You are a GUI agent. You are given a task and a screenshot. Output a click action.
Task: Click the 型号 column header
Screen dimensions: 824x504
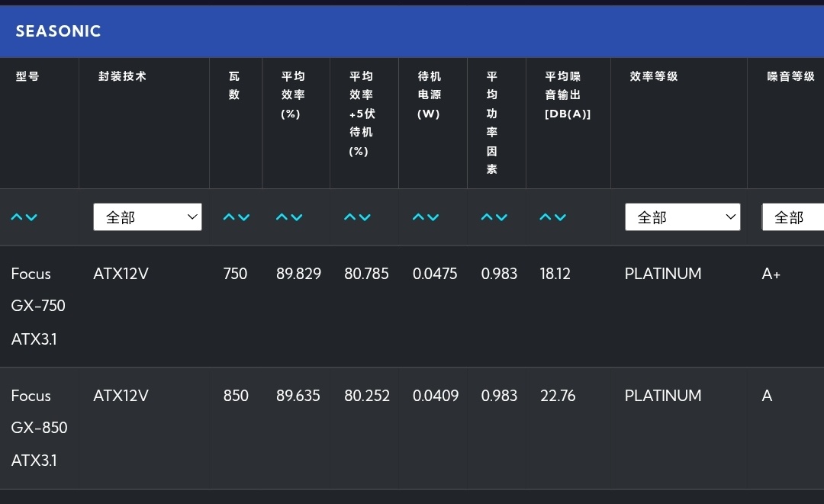pyautogui.click(x=27, y=76)
